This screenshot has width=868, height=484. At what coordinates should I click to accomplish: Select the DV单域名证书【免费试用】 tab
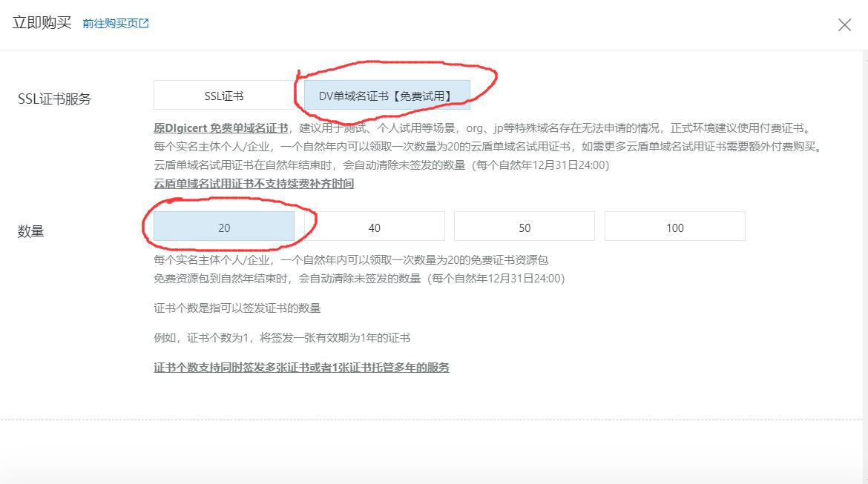[x=387, y=94]
